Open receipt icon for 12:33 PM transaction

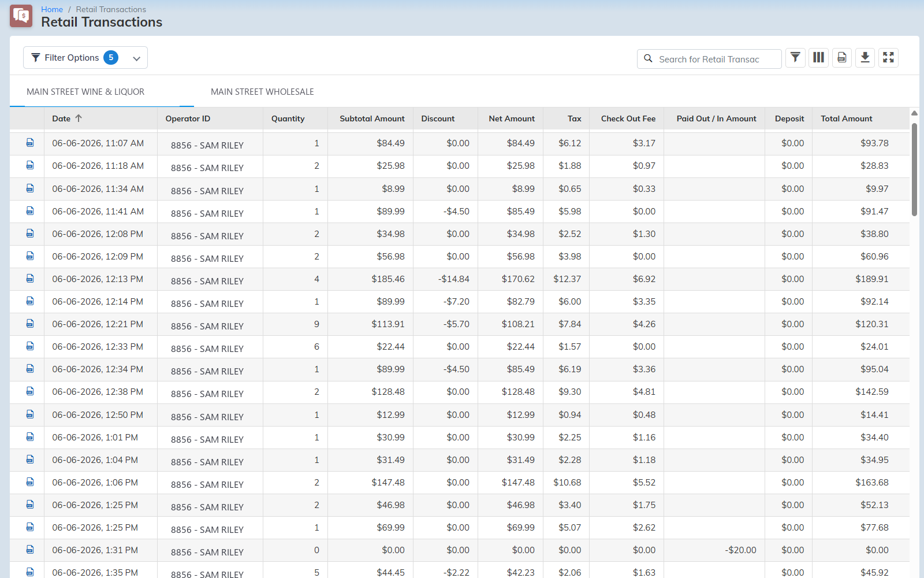tap(30, 346)
